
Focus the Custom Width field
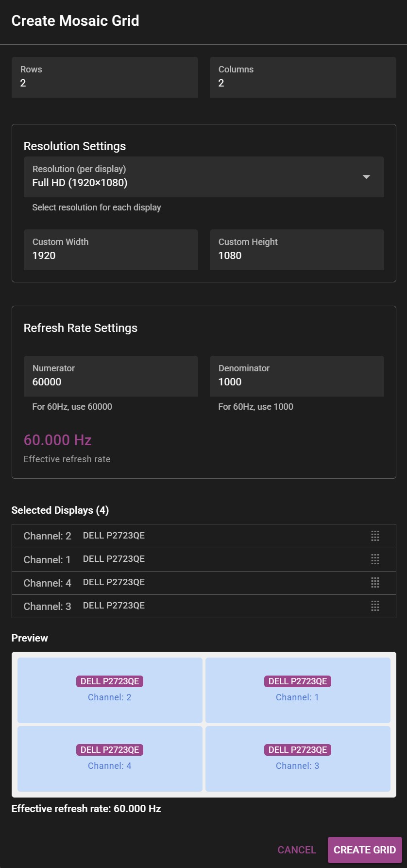coord(111,250)
